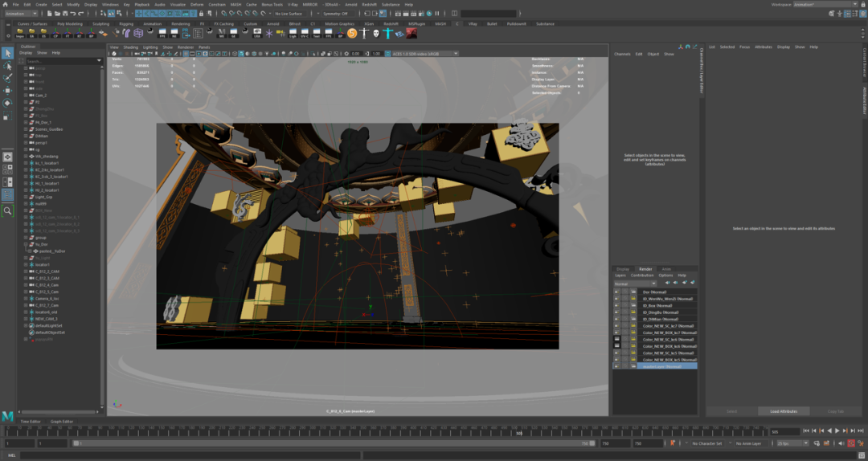868x461 pixels.
Task: Toggle renderable flag of Color_NEW_SC_kc6 layer
Action: tap(616, 340)
